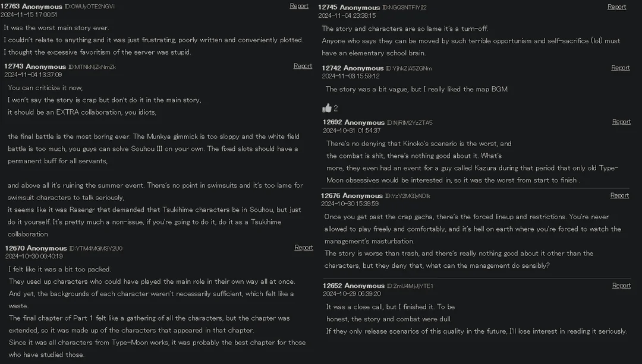Screen dimensions: 642x364
Task: Click the timestamp 2024-10-29 06:39:20
Action: coord(352,294)
